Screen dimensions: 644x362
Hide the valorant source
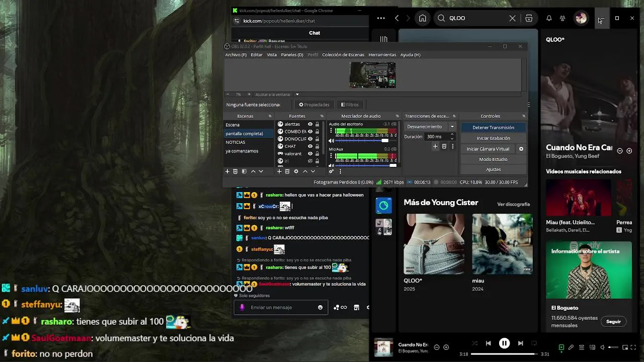310,153
